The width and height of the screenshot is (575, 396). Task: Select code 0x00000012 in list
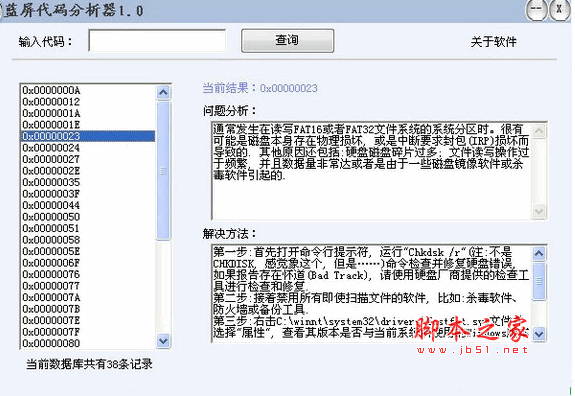88,102
